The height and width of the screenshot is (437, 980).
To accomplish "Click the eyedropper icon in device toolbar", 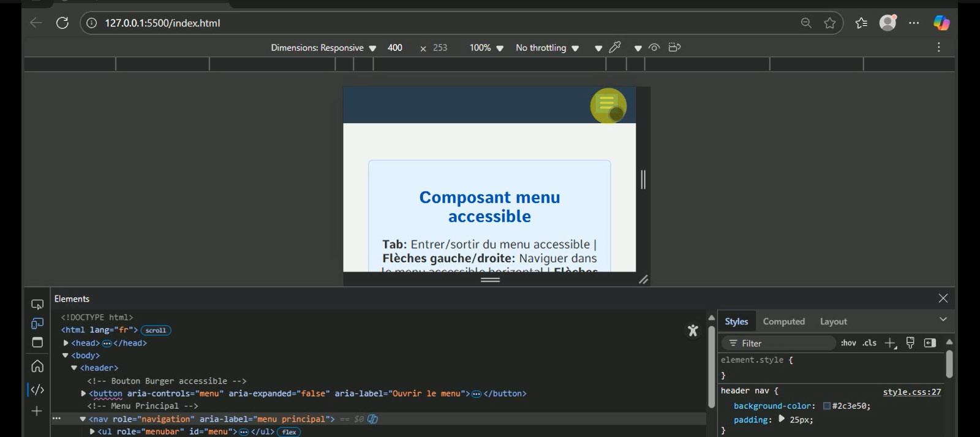I will pyautogui.click(x=615, y=47).
